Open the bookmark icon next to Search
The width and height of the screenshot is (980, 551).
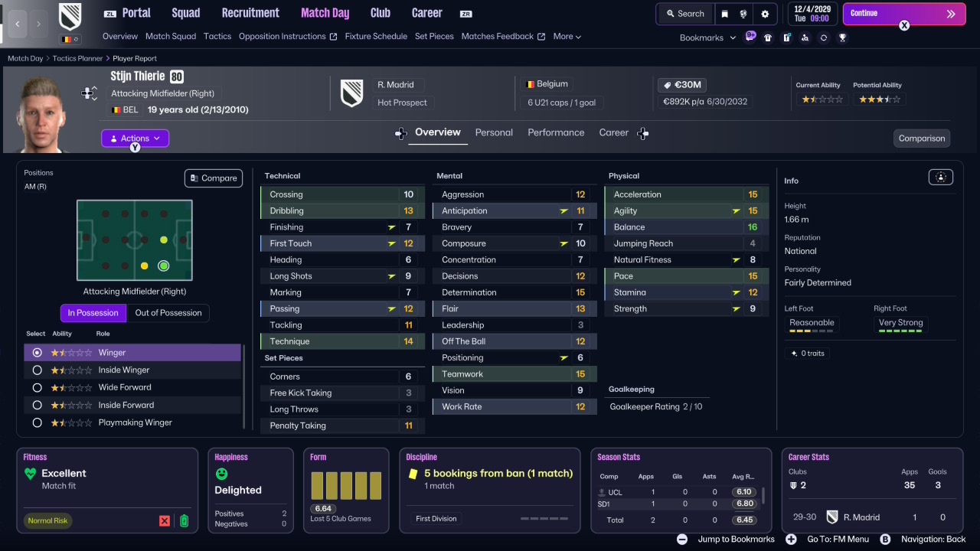[x=725, y=14]
